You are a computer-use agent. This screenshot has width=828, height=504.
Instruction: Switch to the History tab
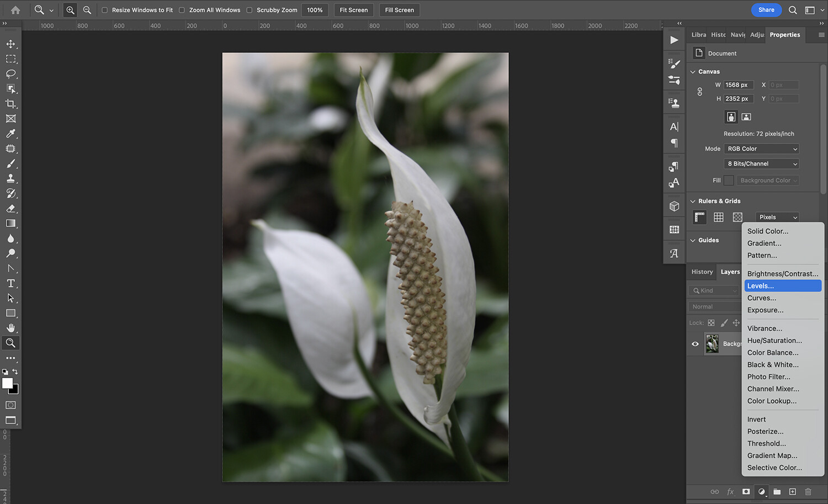pyautogui.click(x=701, y=271)
